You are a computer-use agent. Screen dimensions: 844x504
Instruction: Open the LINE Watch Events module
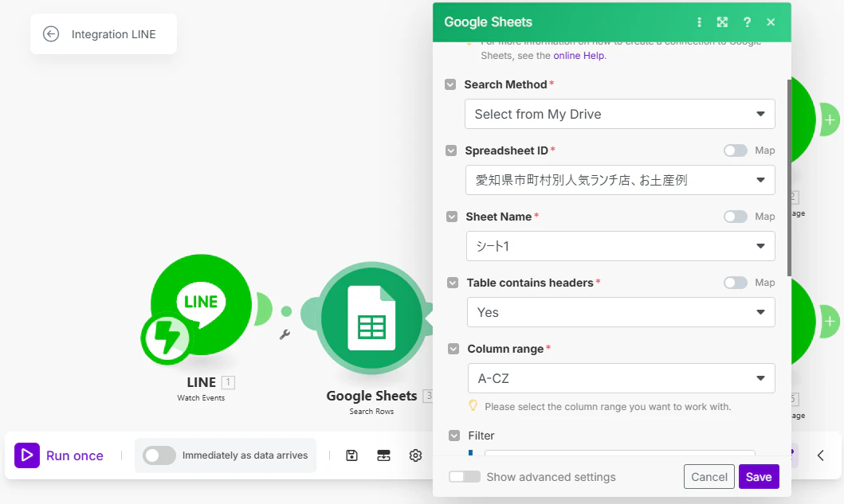click(x=202, y=304)
